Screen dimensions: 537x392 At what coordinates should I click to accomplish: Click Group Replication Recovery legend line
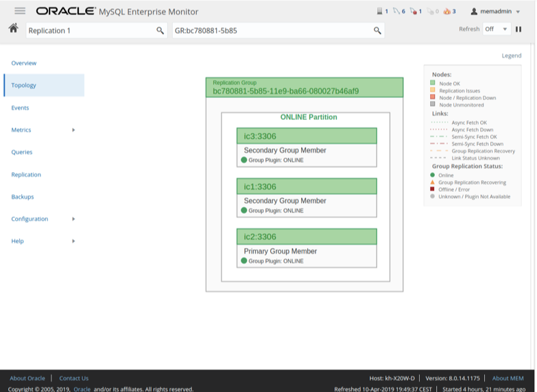(x=439, y=151)
